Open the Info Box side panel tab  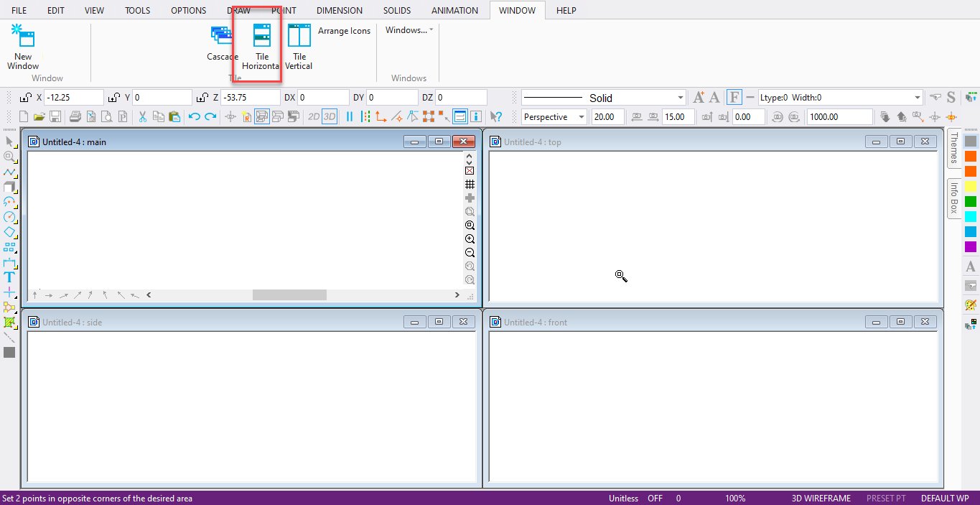tap(954, 198)
